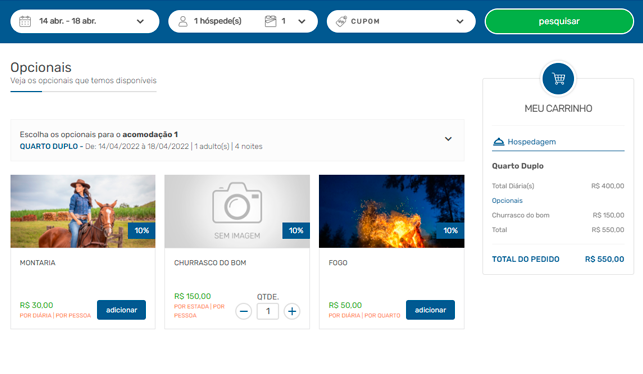Click the Hospedagem bell icon
This screenshot has height=374, width=643.
tap(498, 142)
